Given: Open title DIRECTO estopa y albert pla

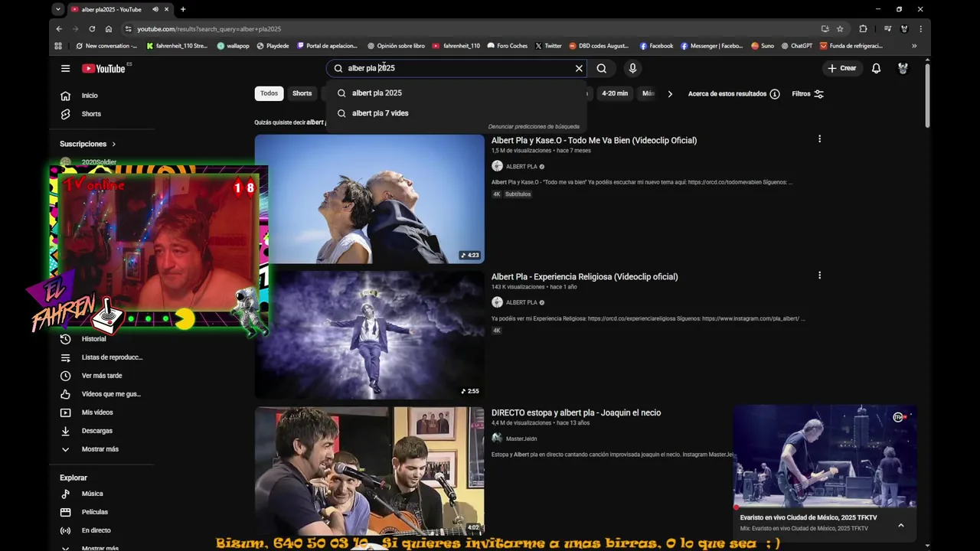Looking at the screenshot, I should 576,412.
